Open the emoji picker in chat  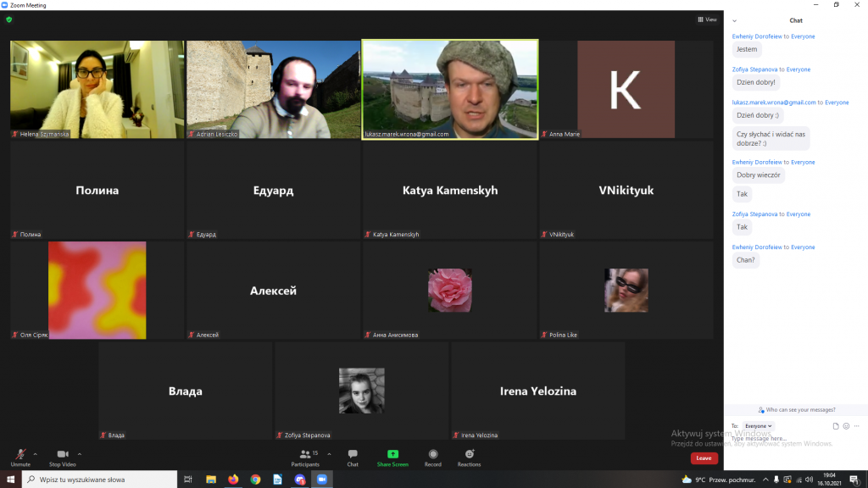click(846, 426)
